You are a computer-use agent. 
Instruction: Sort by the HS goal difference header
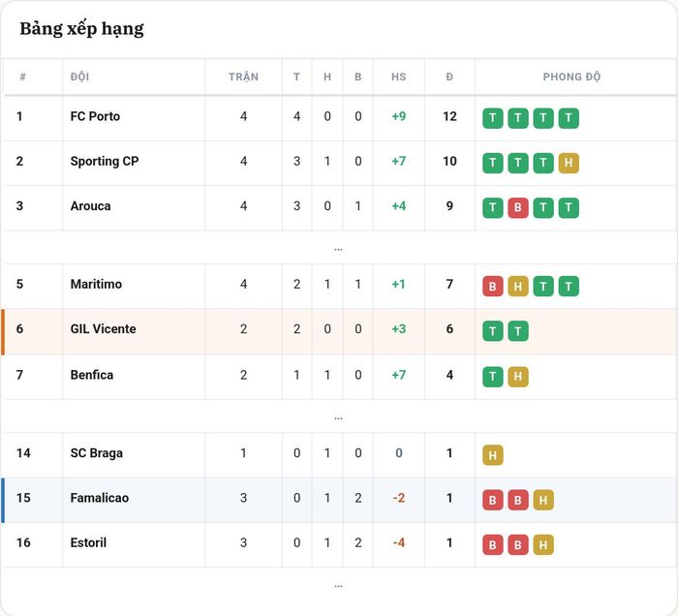tap(399, 77)
